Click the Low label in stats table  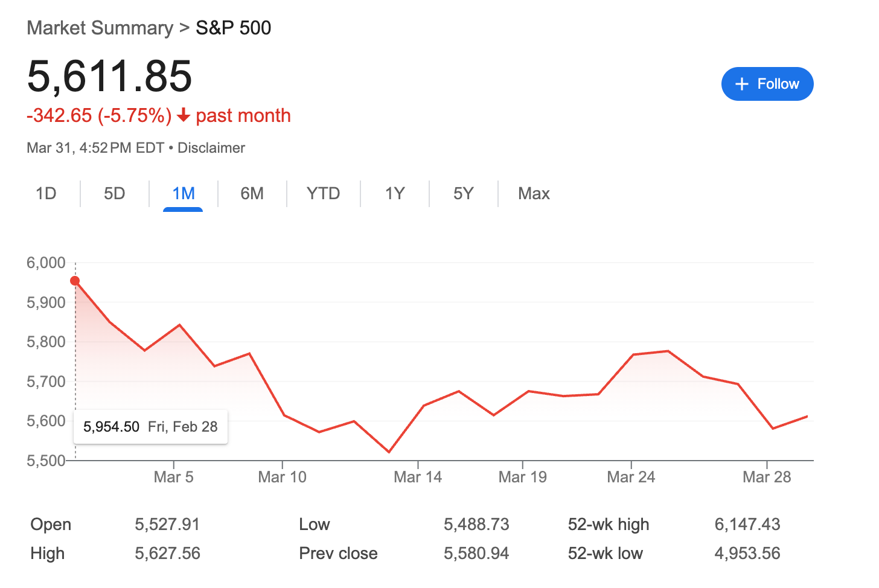coord(315,524)
